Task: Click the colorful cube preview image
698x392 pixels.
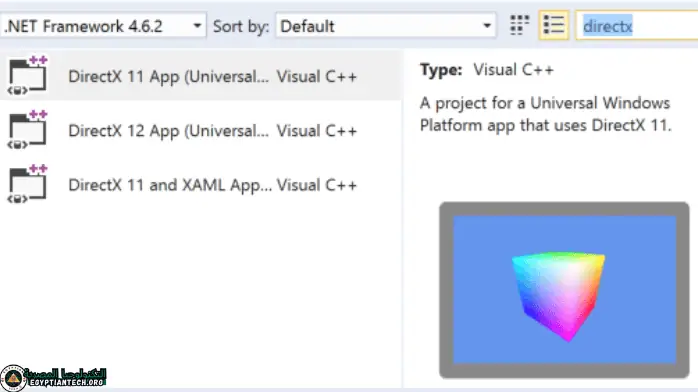Action: tap(564, 290)
